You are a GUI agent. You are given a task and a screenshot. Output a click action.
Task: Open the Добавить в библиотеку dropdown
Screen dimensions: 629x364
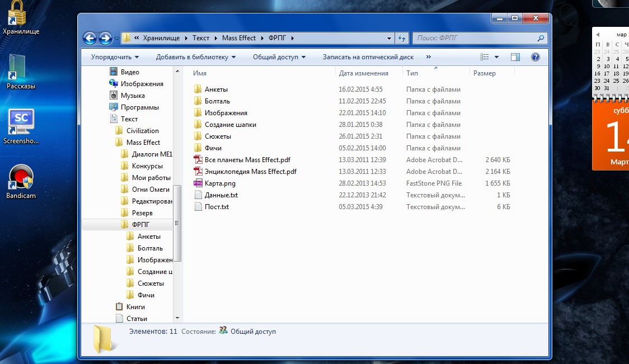pyautogui.click(x=196, y=57)
